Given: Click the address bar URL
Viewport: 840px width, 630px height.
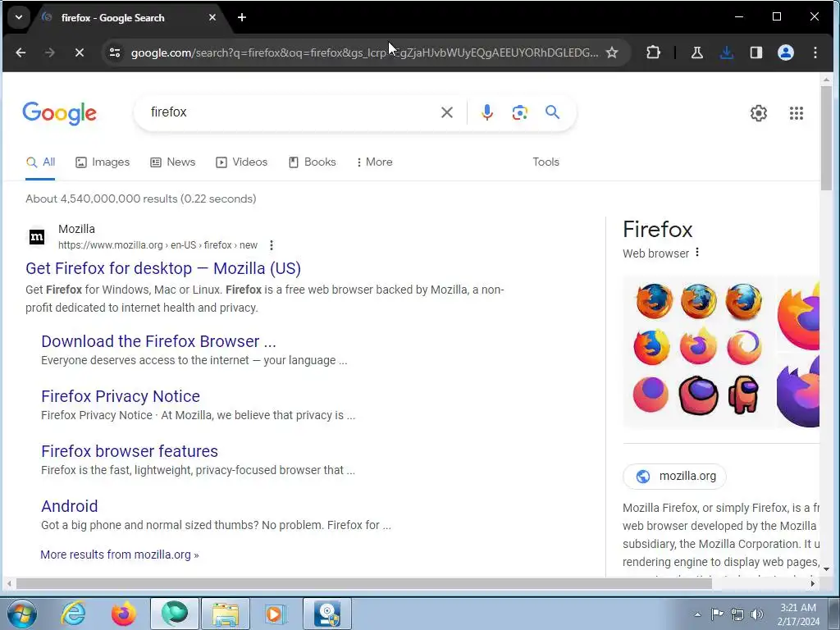Looking at the screenshot, I should point(364,52).
